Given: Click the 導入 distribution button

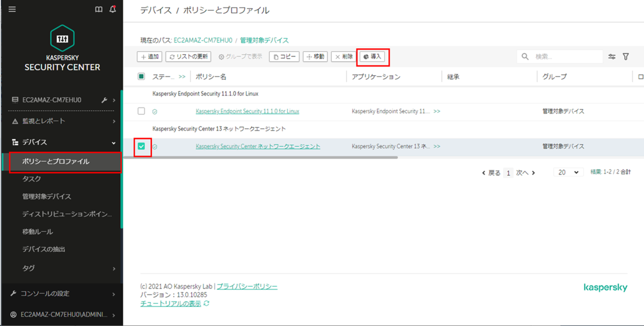Looking at the screenshot, I should (372, 56).
